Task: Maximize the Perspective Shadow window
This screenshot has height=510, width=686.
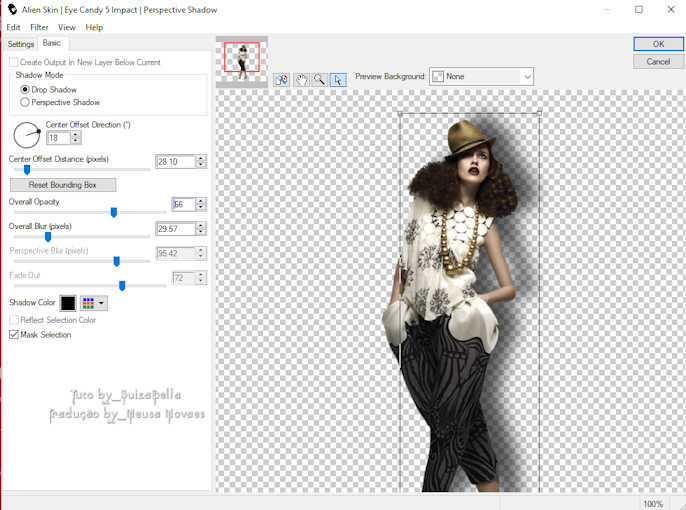Action: click(639, 9)
